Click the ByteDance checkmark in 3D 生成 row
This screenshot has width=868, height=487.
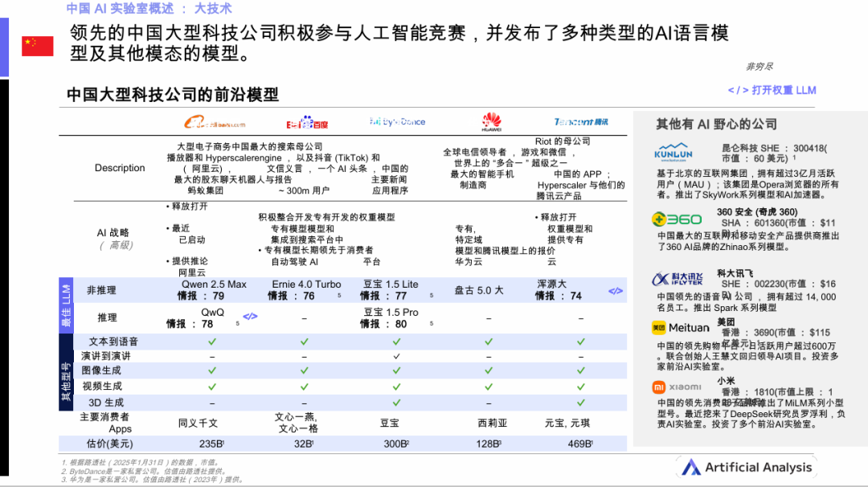pyautogui.click(x=396, y=403)
